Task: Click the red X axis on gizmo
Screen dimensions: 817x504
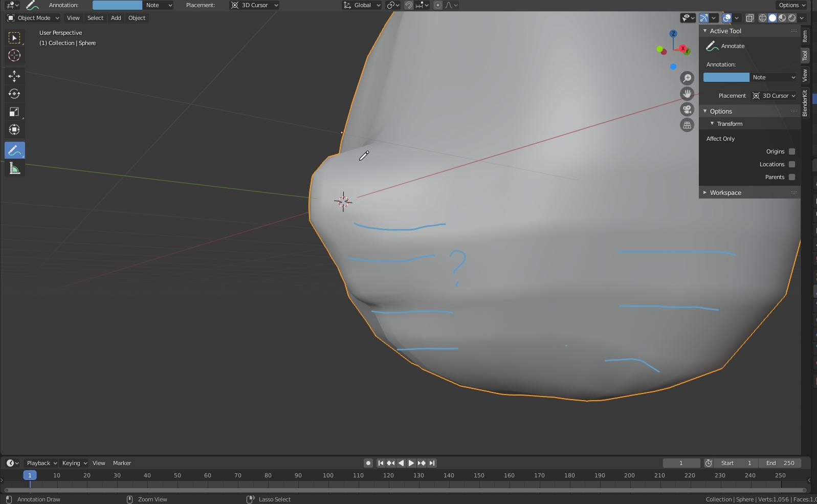Action: point(682,49)
